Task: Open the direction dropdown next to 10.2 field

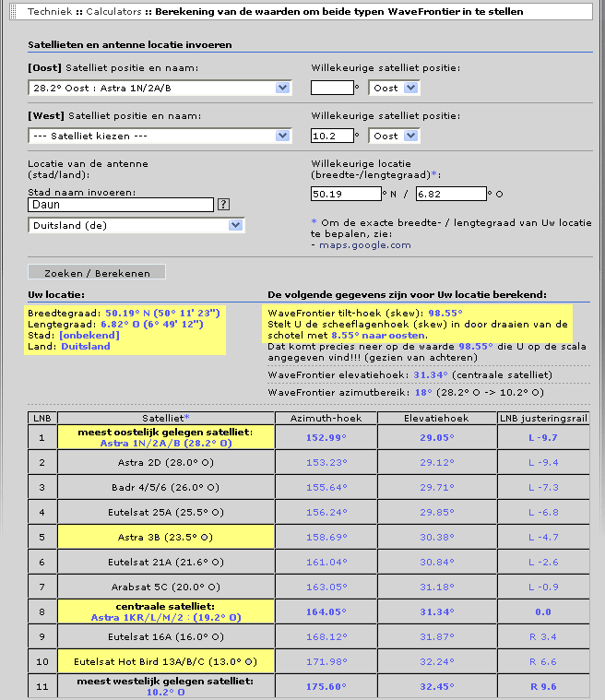Action: click(394, 136)
